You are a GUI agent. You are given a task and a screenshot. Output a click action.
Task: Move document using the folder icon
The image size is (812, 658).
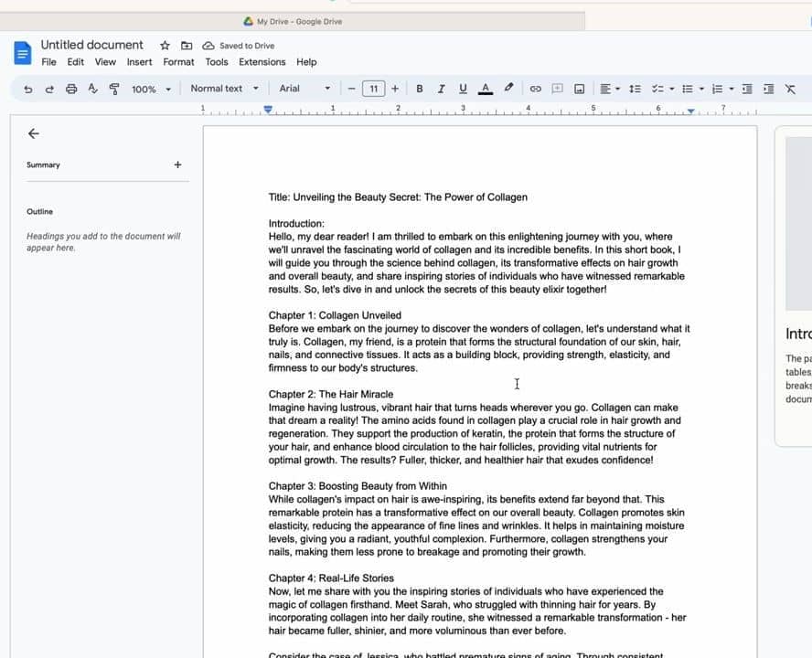pos(187,46)
